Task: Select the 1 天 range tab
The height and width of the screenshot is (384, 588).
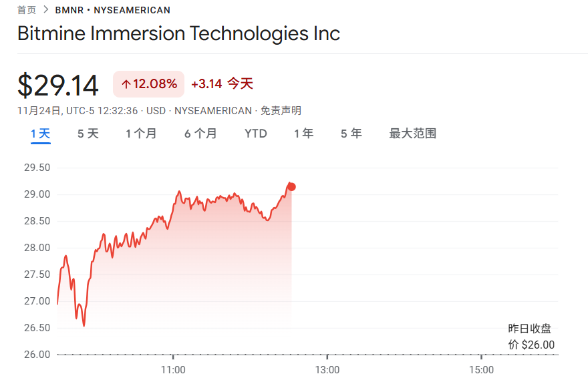Action: (x=40, y=134)
